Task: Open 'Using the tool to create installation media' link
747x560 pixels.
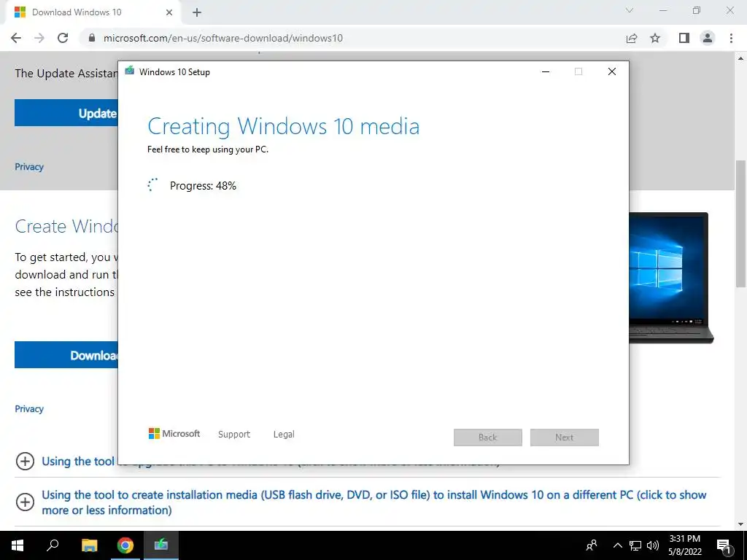Action: [x=374, y=502]
